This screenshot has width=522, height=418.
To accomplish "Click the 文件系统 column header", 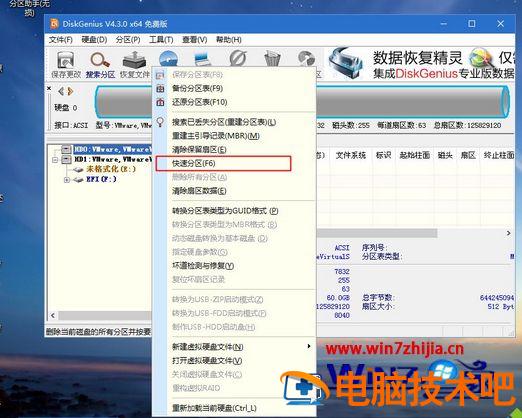I will coord(350,155).
